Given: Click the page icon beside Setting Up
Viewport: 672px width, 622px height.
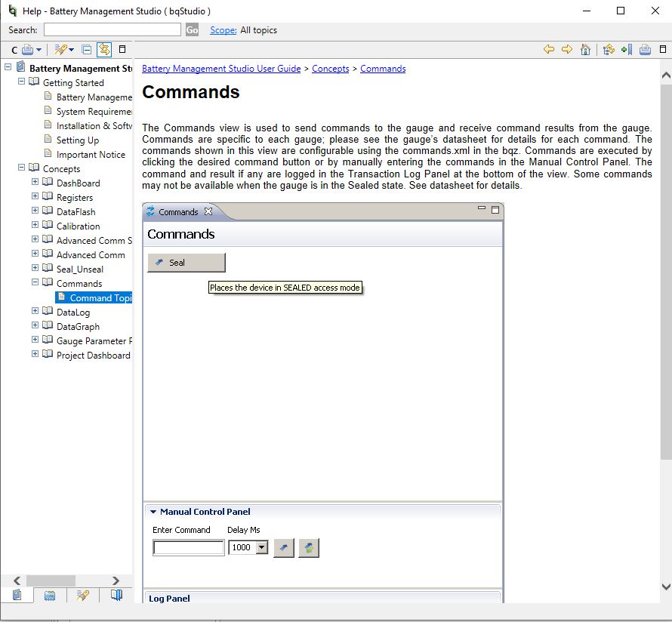Looking at the screenshot, I should click(x=48, y=139).
